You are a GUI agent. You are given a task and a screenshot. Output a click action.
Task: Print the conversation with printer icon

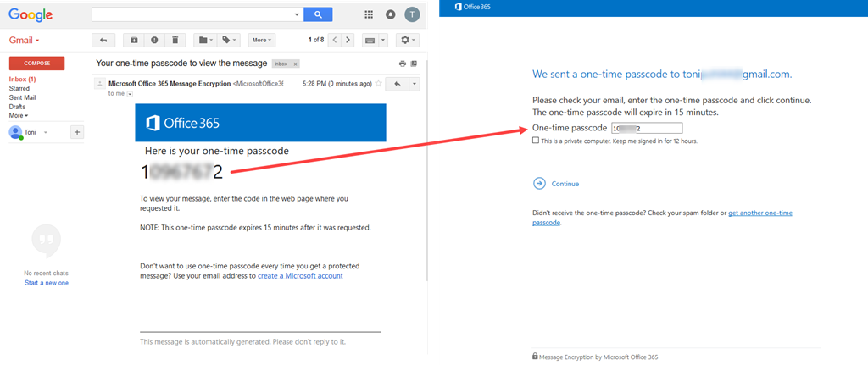click(403, 64)
